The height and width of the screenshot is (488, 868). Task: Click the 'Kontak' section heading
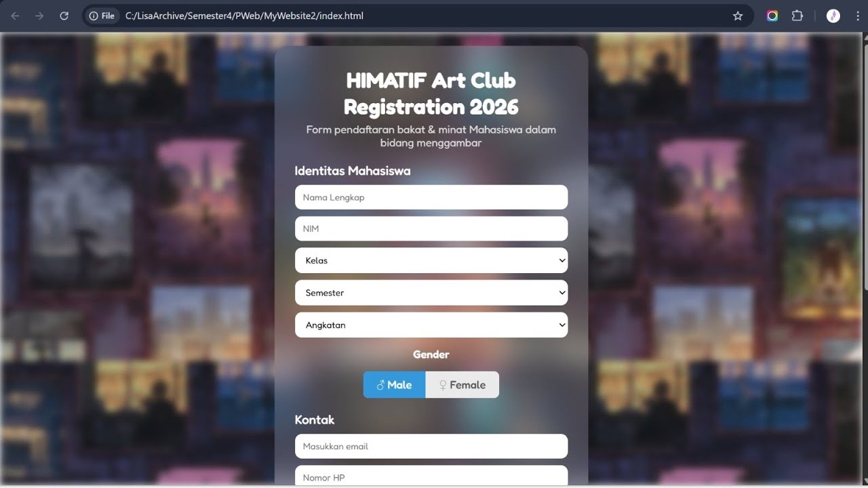315,420
